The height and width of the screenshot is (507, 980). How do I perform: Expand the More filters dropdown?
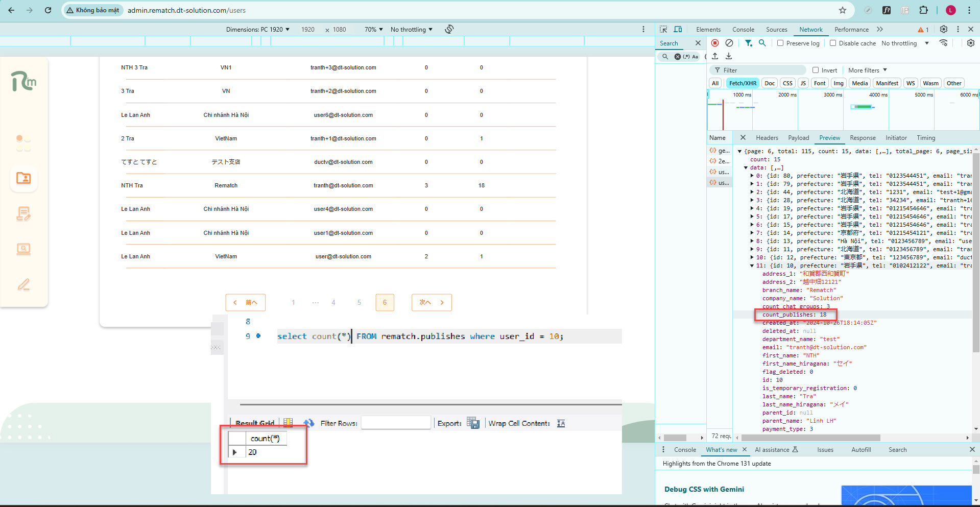click(x=867, y=70)
